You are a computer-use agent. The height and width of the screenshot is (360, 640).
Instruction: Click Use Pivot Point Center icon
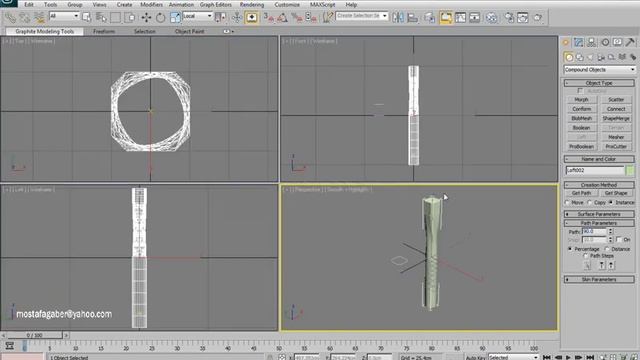coord(220,17)
